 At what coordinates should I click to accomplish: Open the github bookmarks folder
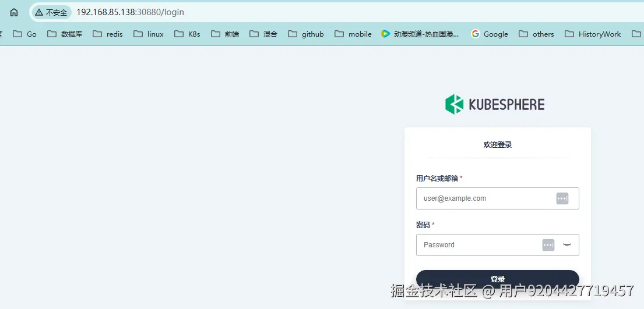click(x=306, y=34)
